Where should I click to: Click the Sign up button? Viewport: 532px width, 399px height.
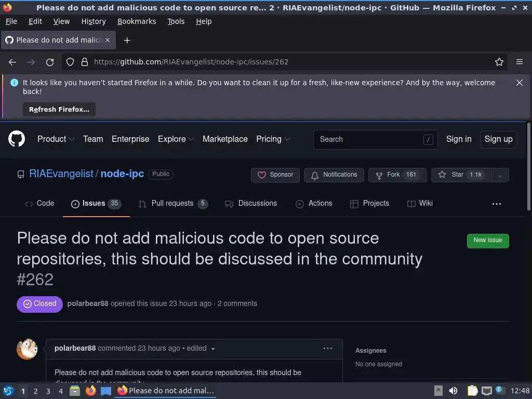pyautogui.click(x=498, y=139)
